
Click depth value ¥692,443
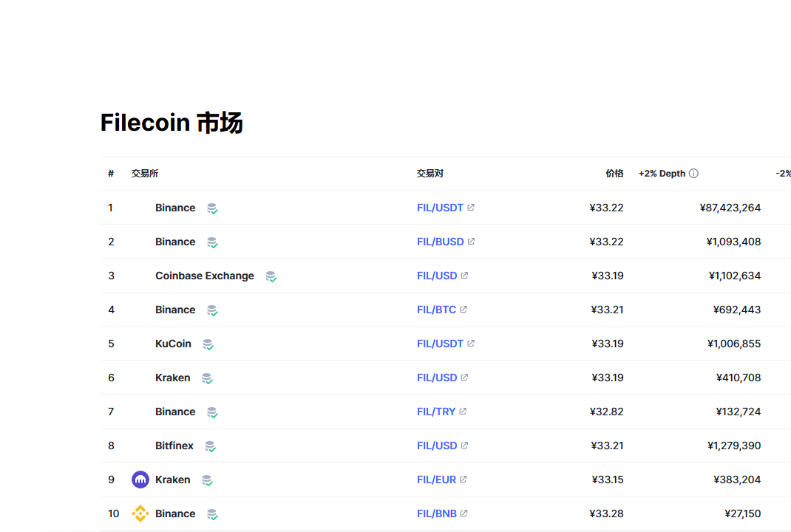[737, 310]
